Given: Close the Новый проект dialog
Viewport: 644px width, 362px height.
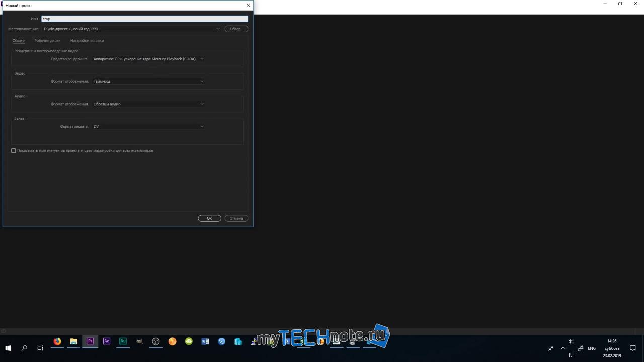Looking at the screenshot, I should (248, 5).
